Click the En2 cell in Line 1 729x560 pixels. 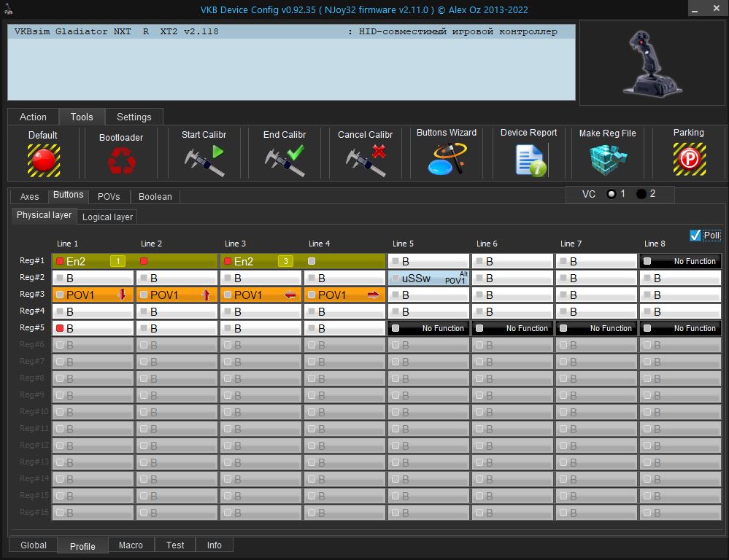click(93, 261)
